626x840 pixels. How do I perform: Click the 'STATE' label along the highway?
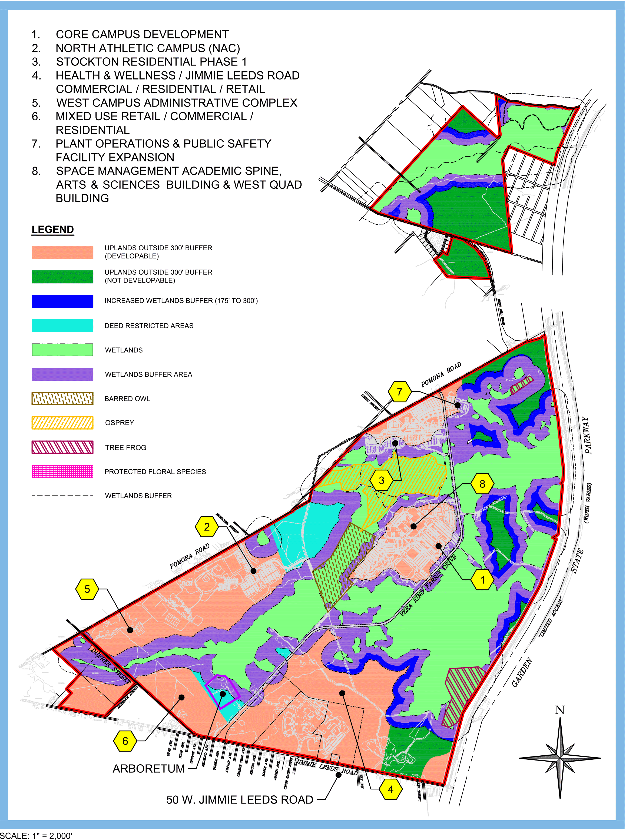(577, 561)
